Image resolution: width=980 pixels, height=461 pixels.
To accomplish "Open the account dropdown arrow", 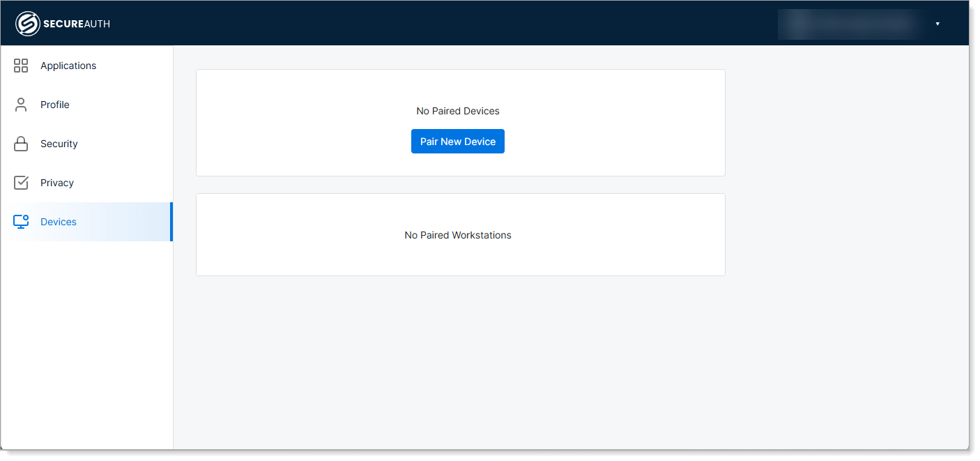I will pyautogui.click(x=939, y=22).
